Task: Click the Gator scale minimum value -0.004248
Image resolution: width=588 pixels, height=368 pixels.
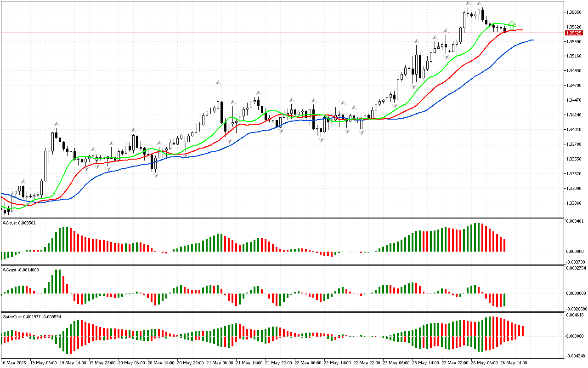Action: coord(576,355)
